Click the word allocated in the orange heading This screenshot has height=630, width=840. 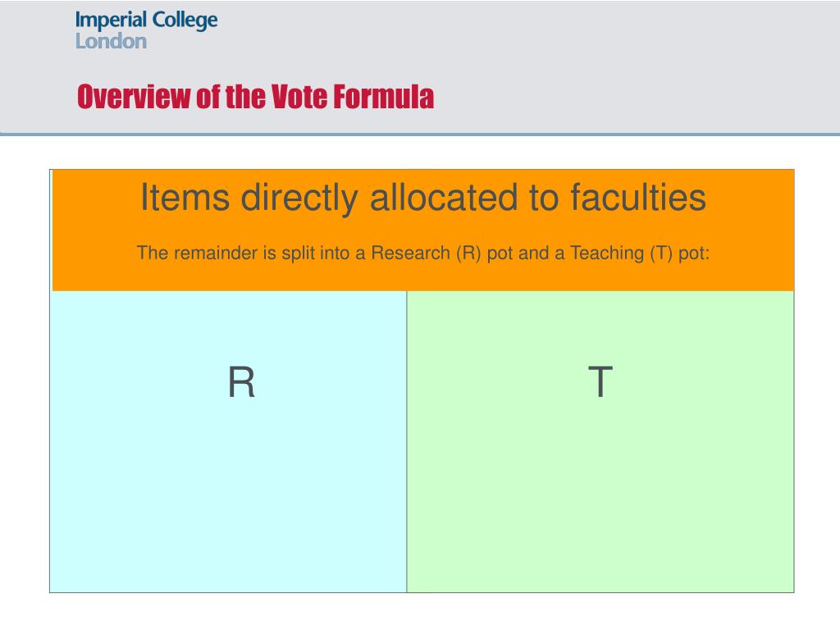(444, 198)
